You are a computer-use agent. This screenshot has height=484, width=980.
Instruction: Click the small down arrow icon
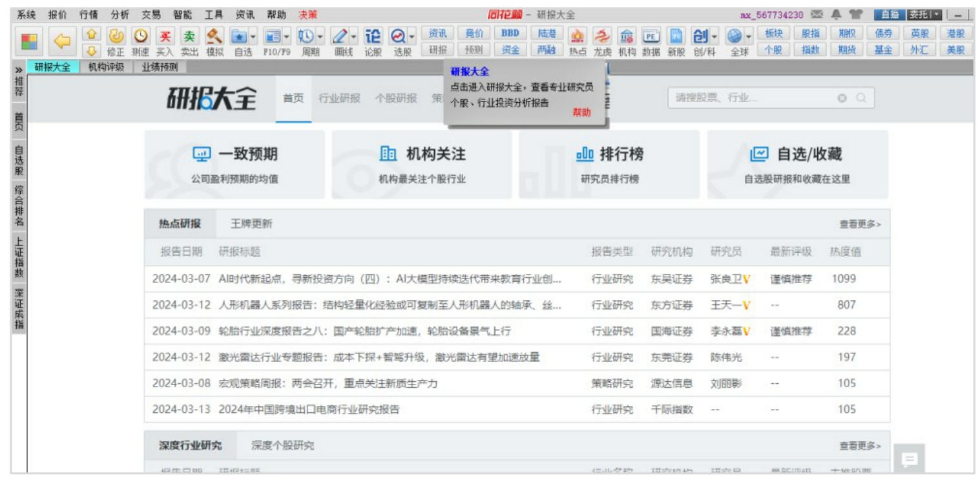pos(92,50)
